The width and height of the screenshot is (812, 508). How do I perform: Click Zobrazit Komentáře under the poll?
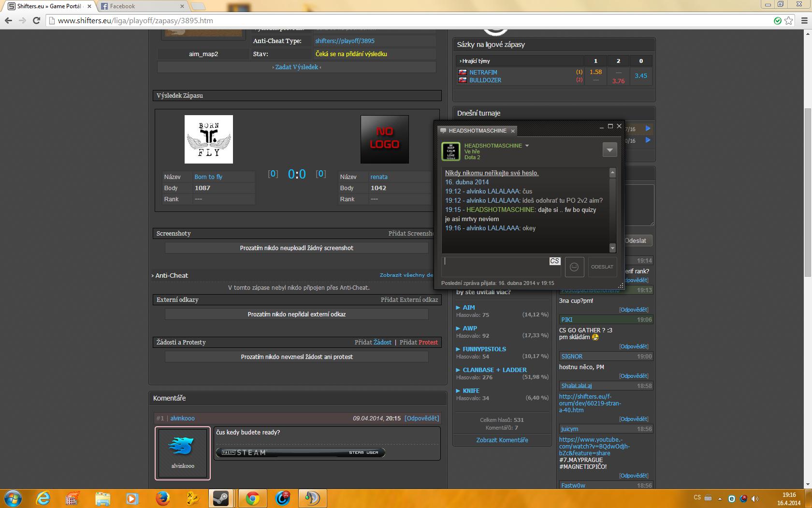tap(502, 440)
